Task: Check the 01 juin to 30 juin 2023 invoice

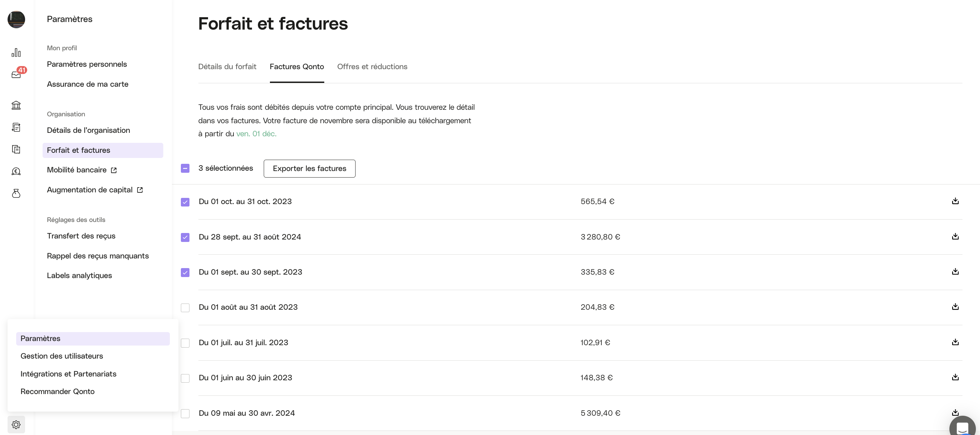Action: tap(185, 378)
